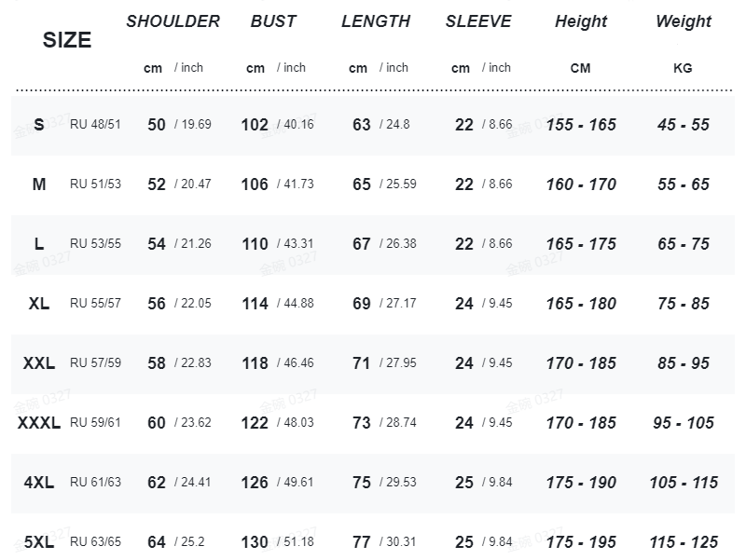Select the 155 - 165 height range
The width and height of the screenshot is (746, 560).
[x=581, y=125]
